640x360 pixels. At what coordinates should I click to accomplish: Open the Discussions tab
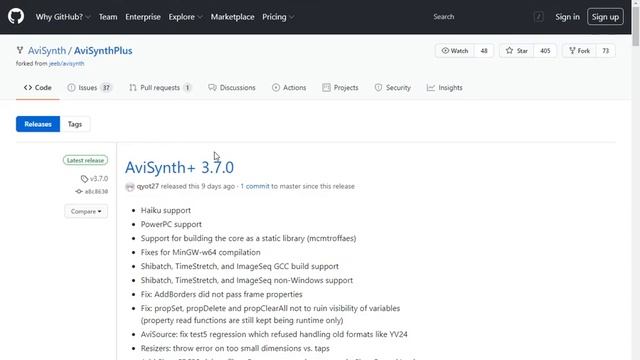point(231,88)
